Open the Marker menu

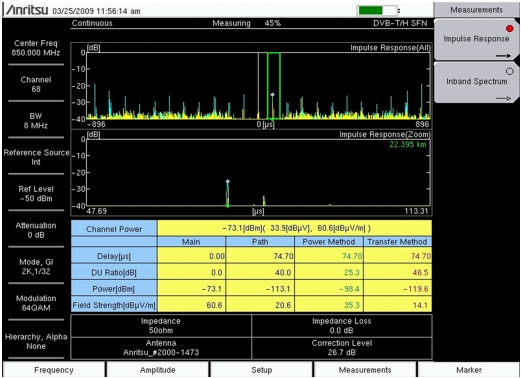pyautogui.click(x=469, y=370)
